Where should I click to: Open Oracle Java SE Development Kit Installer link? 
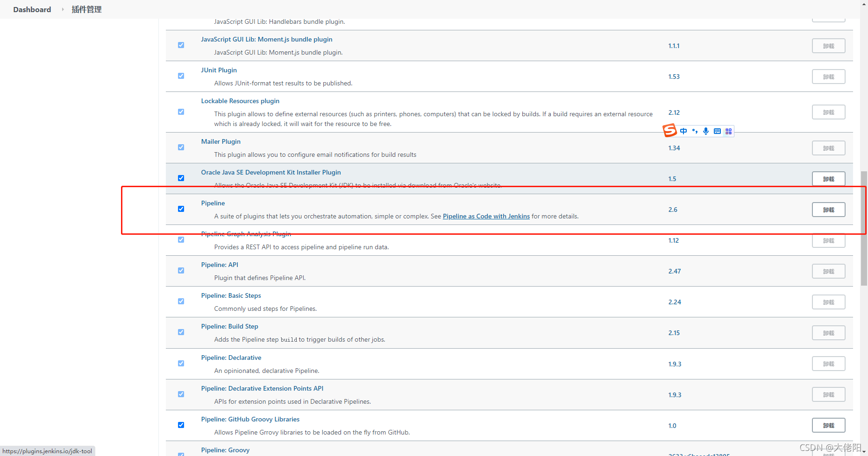pos(271,172)
